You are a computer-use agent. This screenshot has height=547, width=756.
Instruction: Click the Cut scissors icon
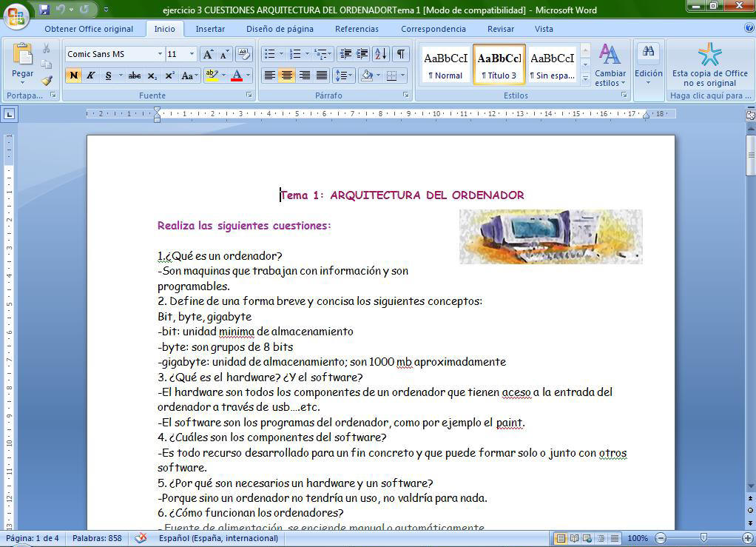pyautogui.click(x=47, y=48)
